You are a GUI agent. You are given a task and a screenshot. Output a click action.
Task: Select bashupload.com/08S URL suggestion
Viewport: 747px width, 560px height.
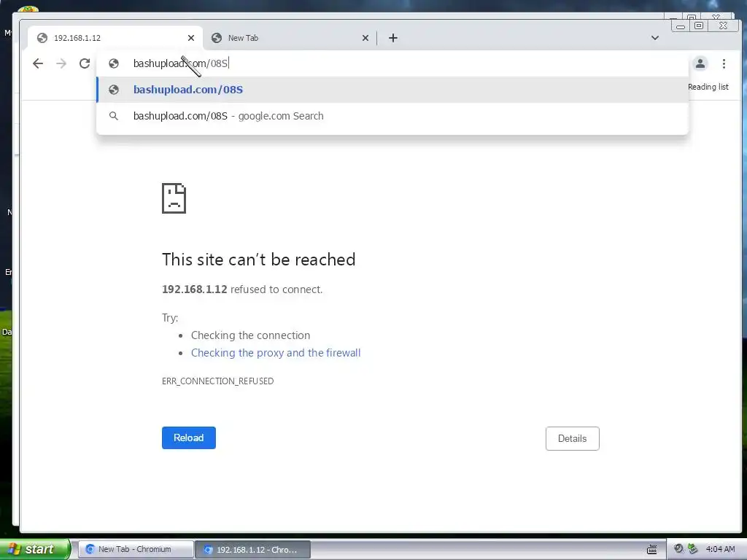[392, 90]
